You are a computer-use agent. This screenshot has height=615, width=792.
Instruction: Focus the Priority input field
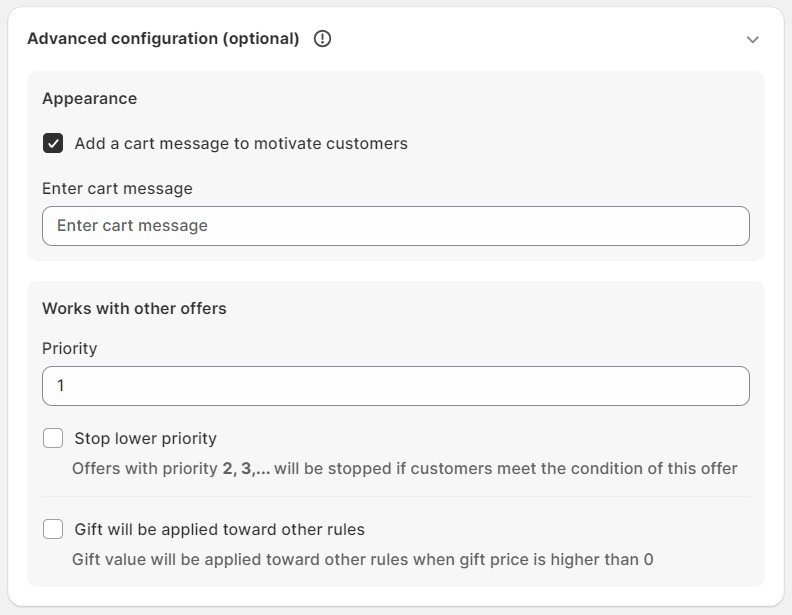(395, 386)
